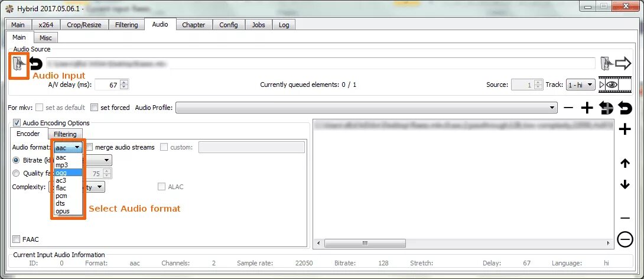The height and width of the screenshot is (279, 644).
Task: Switch to the Audio top-level tab
Action: click(160, 24)
